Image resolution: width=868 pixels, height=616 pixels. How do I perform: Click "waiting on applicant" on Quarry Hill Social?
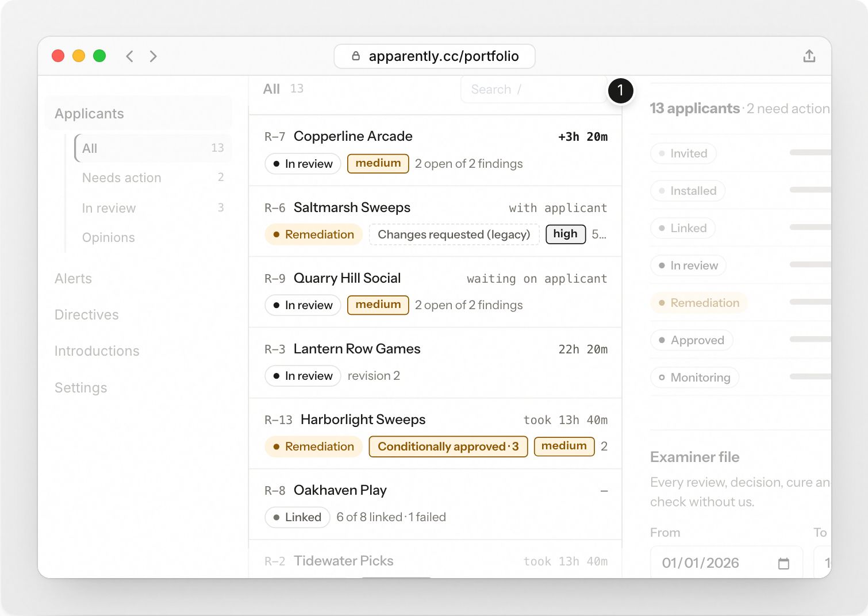tap(537, 279)
